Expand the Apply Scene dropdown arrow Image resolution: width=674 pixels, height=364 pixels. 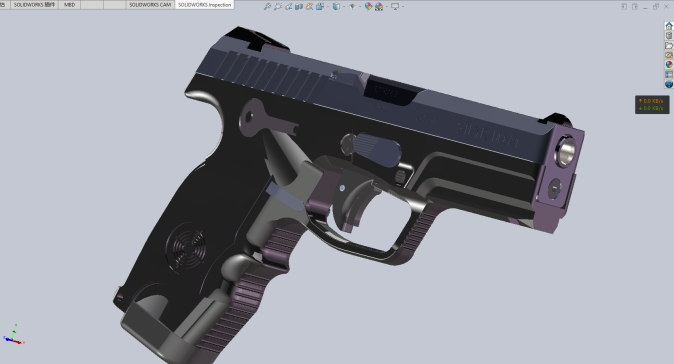click(386, 6)
